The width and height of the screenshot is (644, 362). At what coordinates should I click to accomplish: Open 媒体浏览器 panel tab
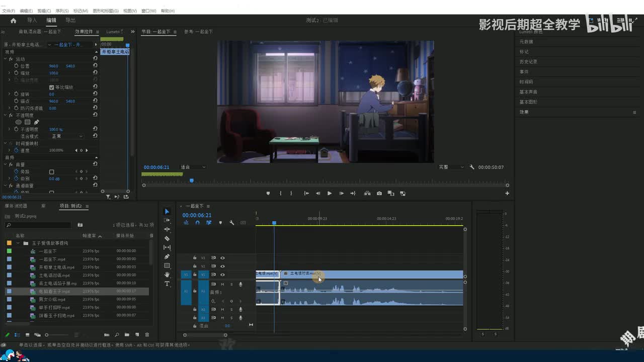(16, 206)
